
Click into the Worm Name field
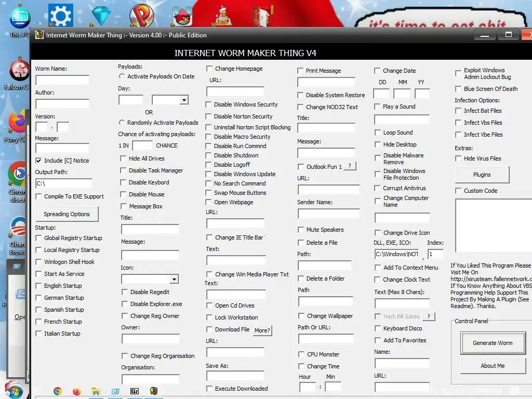pyautogui.click(x=62, y=80)
